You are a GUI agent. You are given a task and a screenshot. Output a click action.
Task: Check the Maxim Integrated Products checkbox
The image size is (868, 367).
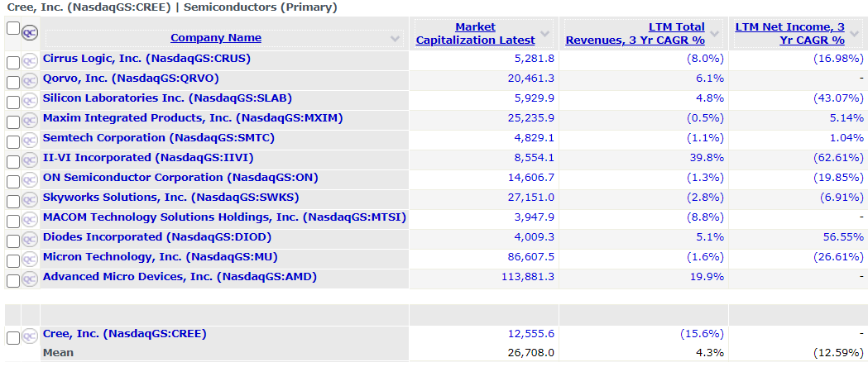click(x=12, y=122)
